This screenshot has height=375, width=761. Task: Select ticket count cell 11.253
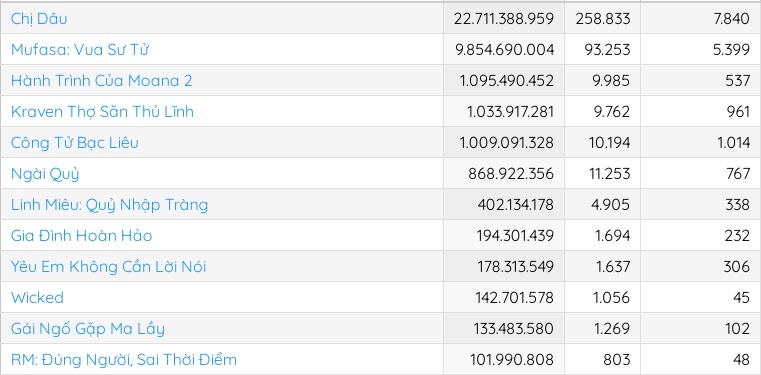(x=603, y=174)
